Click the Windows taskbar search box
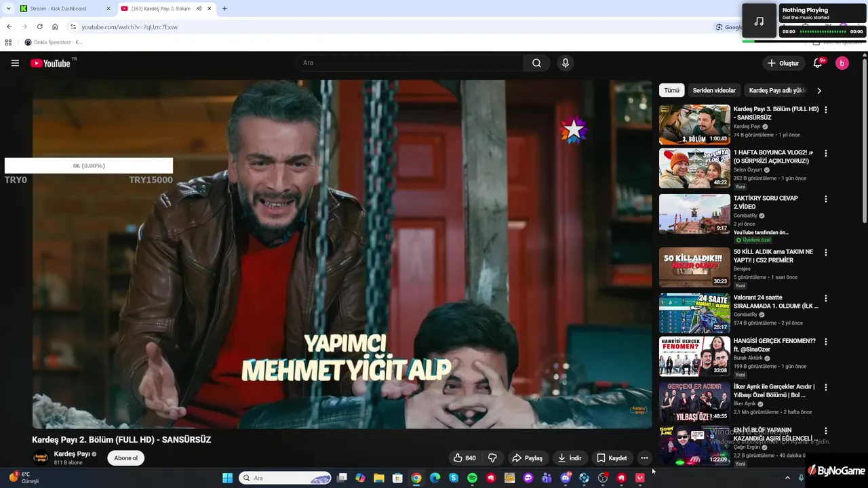The image size is (868, 488). point(285,478)
